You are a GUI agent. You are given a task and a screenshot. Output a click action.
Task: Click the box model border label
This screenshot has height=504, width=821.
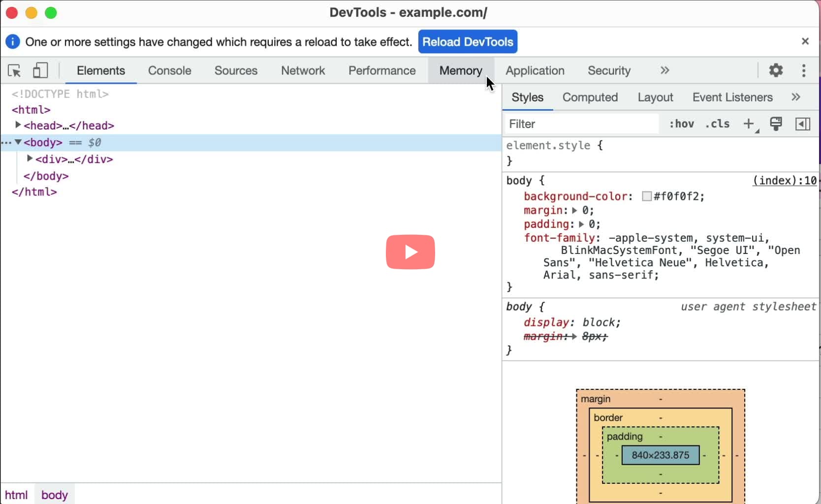coord(608,418)
